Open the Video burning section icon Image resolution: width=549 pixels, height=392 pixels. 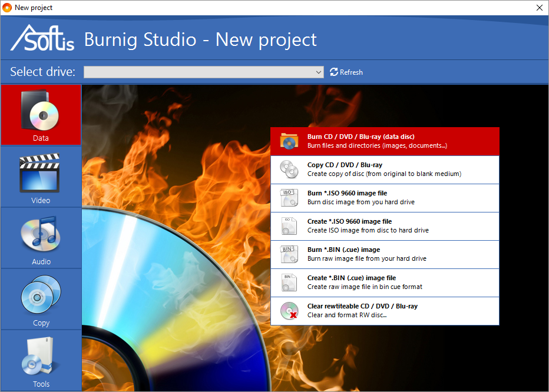(x=41, y=172)
